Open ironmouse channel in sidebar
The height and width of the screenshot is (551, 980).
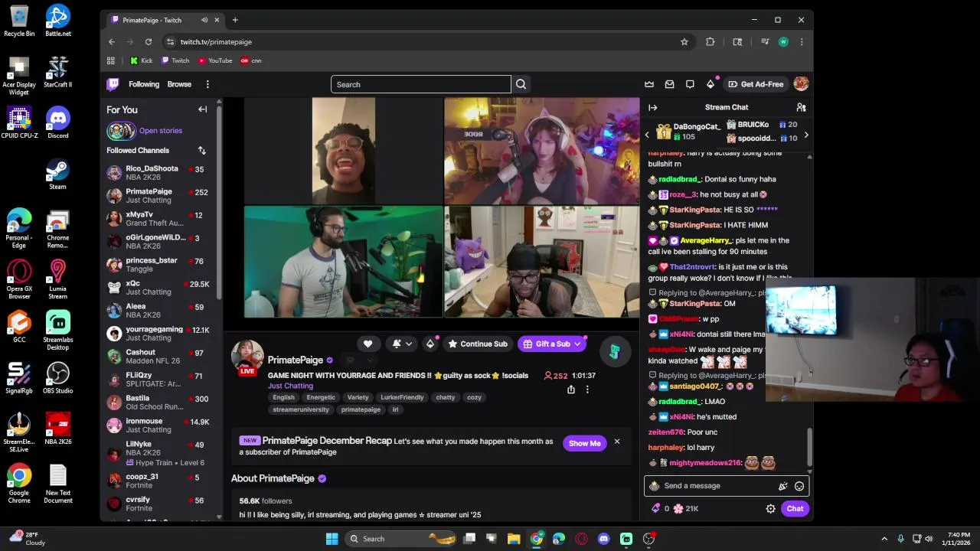[x=160, y=425]
